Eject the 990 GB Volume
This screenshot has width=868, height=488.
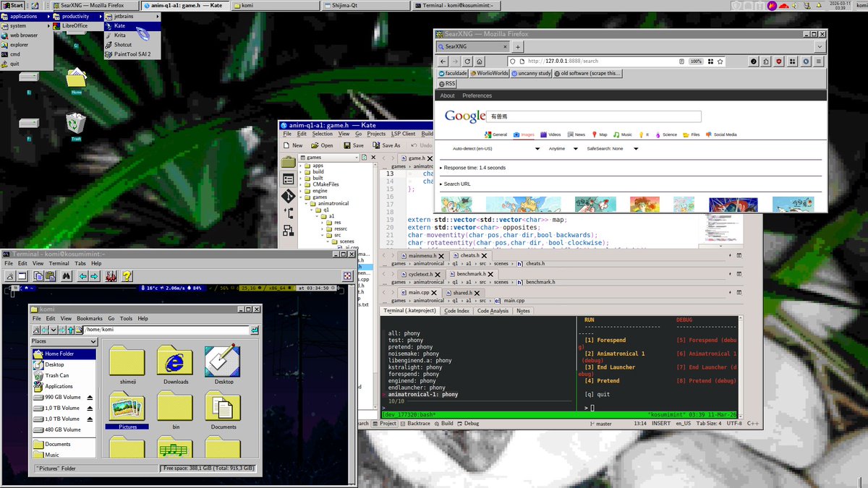click(90, 398)
